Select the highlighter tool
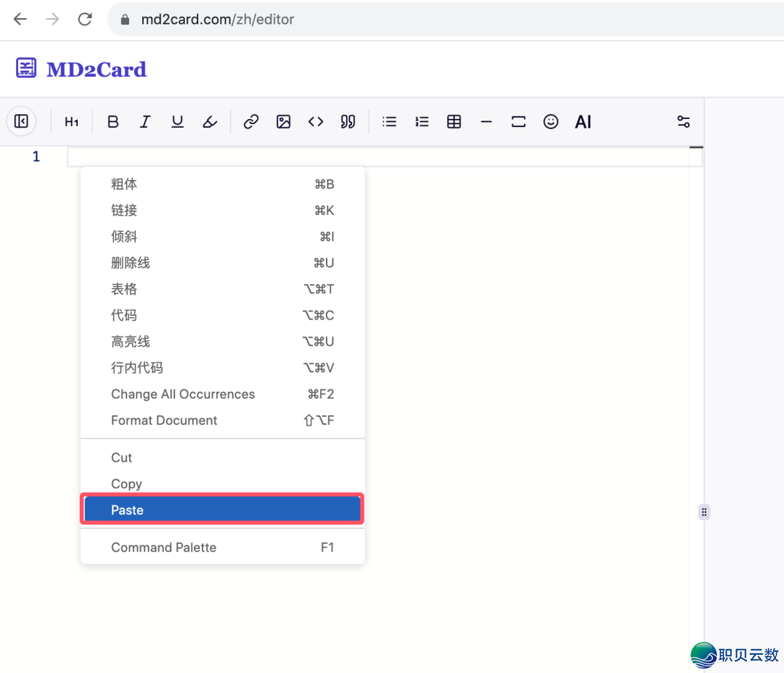784x673 pixels. 210,121
